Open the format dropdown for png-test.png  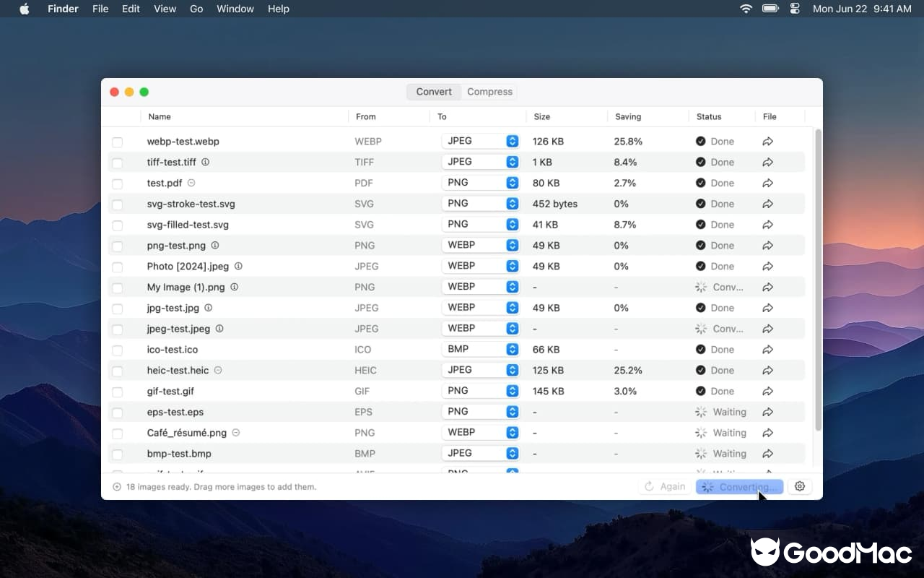point(481,245)
